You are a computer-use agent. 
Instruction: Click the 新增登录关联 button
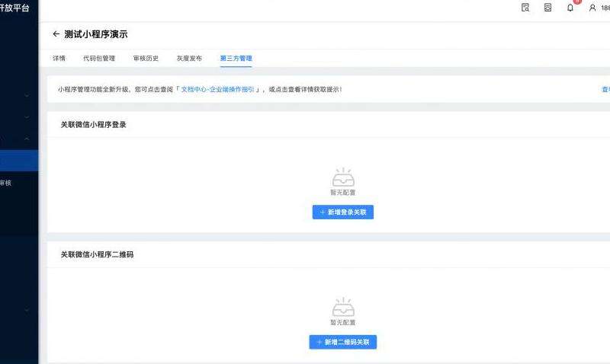(342, 212)
